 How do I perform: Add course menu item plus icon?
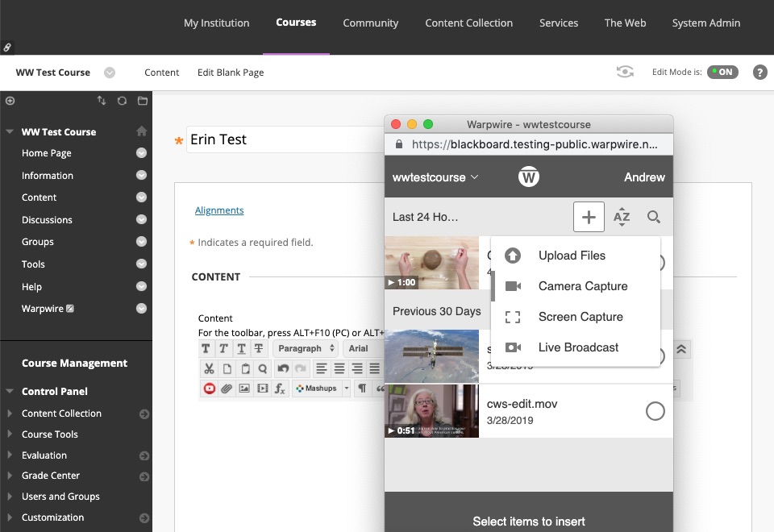(x=10, y=101)
